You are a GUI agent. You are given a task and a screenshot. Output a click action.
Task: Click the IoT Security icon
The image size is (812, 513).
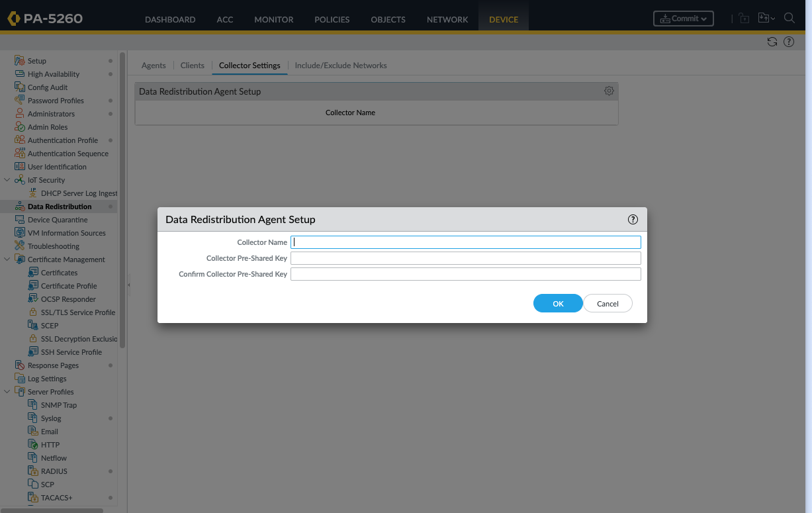point(20,180)
